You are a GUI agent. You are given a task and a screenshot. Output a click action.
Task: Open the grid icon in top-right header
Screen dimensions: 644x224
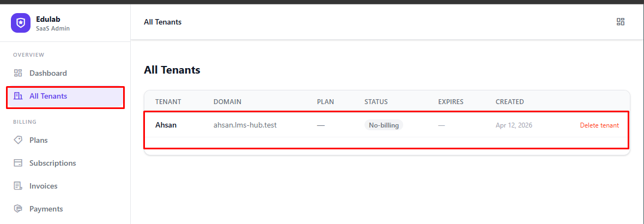tap(620, 22)
